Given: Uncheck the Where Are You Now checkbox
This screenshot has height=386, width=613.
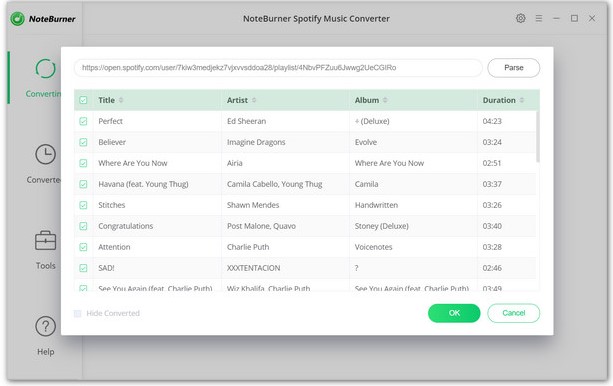Looking at the screenshot, I should (x=83, y=163).
